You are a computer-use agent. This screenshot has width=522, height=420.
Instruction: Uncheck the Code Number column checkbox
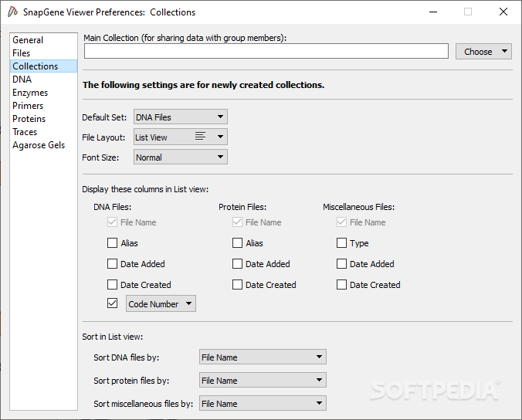tap(112, 303)
